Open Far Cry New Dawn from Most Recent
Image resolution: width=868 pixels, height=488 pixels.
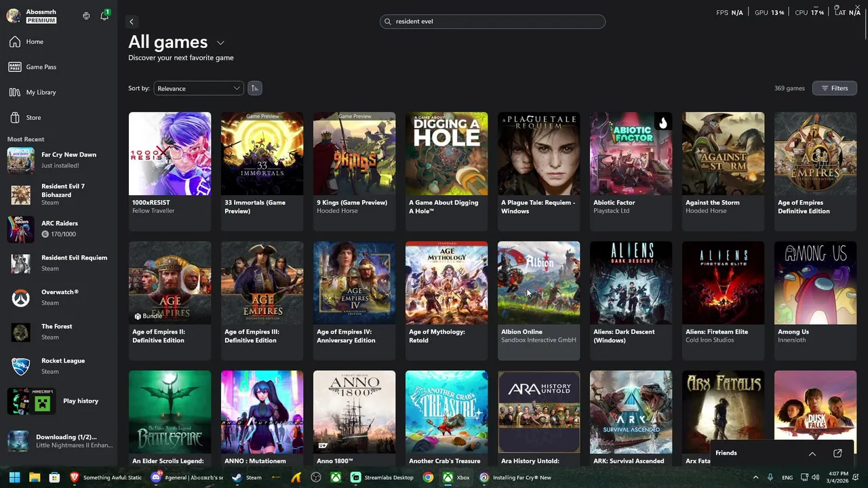coord(60,160)
